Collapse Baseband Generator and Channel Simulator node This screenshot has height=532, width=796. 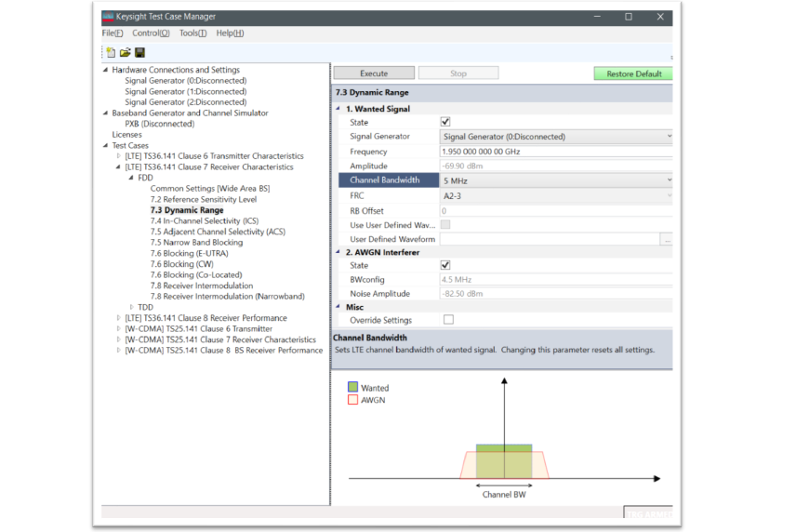click(106, 113)
